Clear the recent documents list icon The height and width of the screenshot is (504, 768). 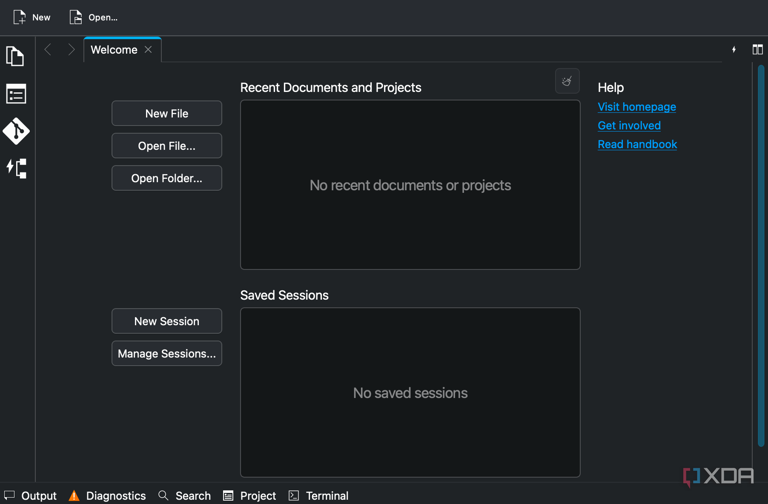tap(567, 81)
